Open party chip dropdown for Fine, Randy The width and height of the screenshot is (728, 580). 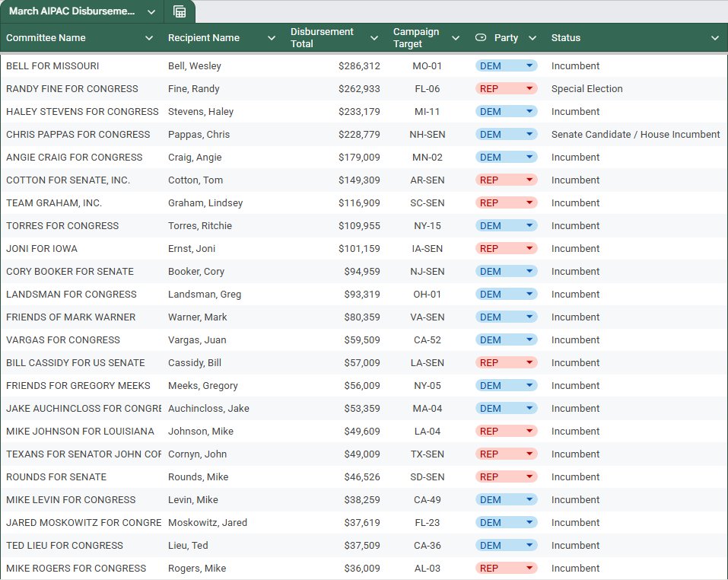[506, 89]
